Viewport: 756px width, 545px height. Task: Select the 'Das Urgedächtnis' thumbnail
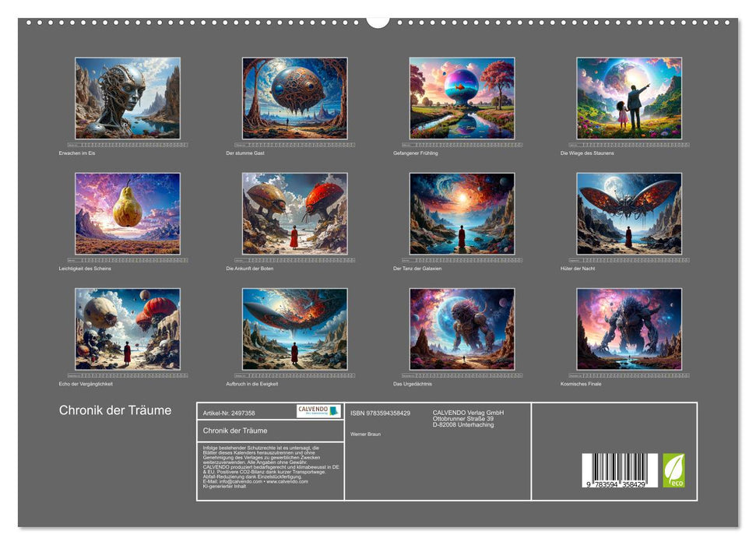[x=462, y=329]
